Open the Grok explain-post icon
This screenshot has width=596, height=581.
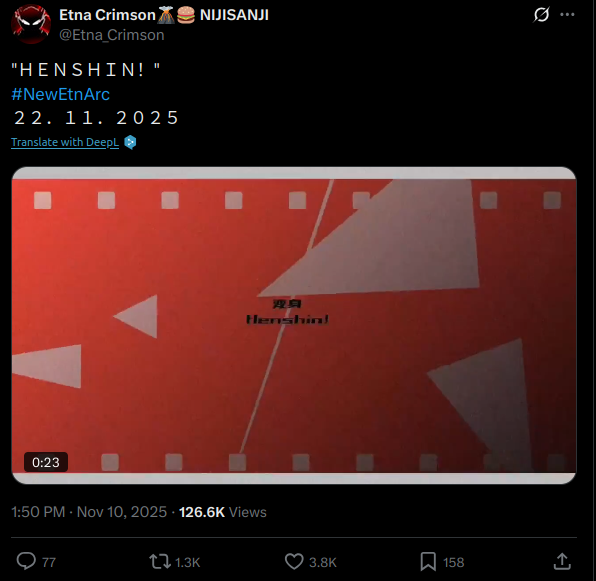tap(541, 15)
